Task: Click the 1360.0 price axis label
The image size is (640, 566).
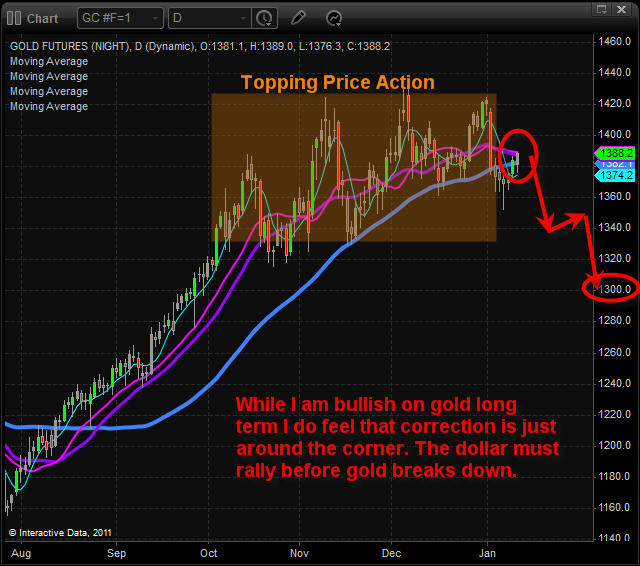Action: pos(615,196)
